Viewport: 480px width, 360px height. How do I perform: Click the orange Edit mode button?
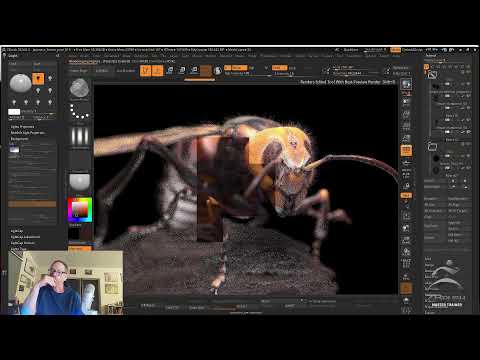[145, 71]
